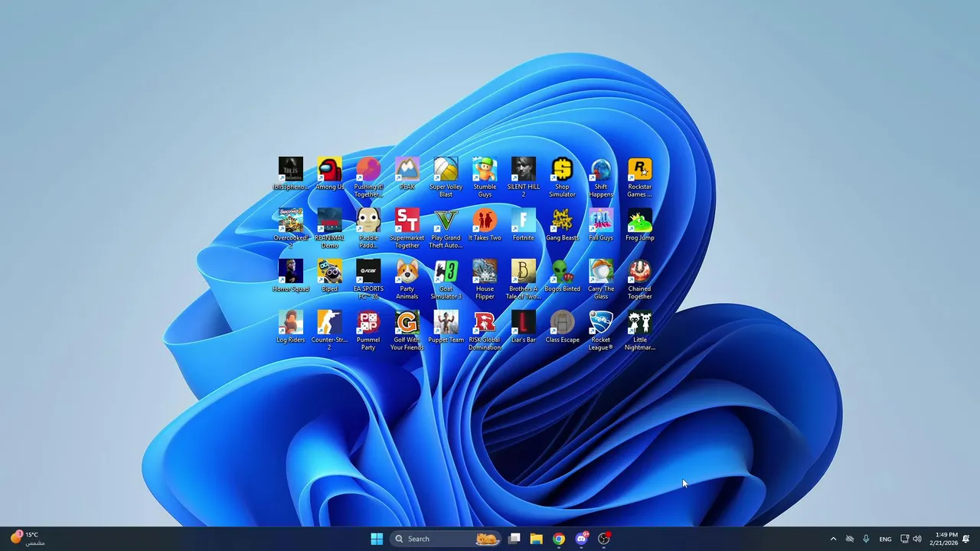The image size is (980, 551).
Task: Open the Pummel Party shortcut
Action: 368,331
